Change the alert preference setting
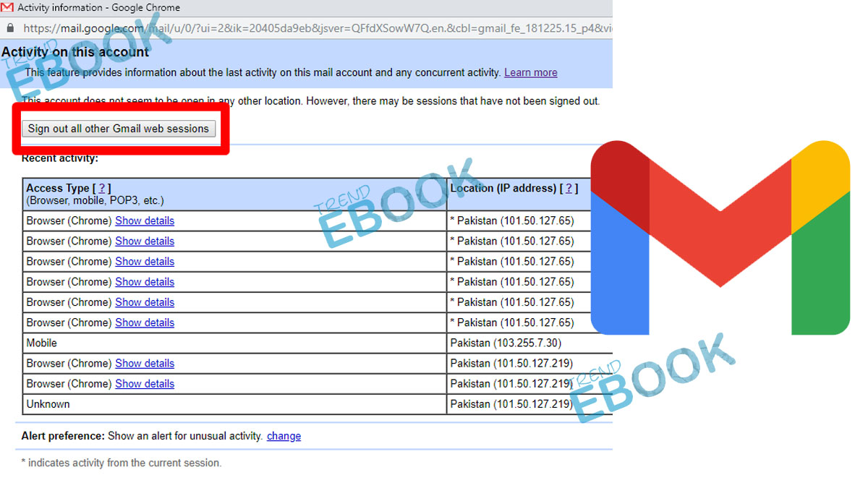Screen dimensions: 868x488 click(284, 436)
